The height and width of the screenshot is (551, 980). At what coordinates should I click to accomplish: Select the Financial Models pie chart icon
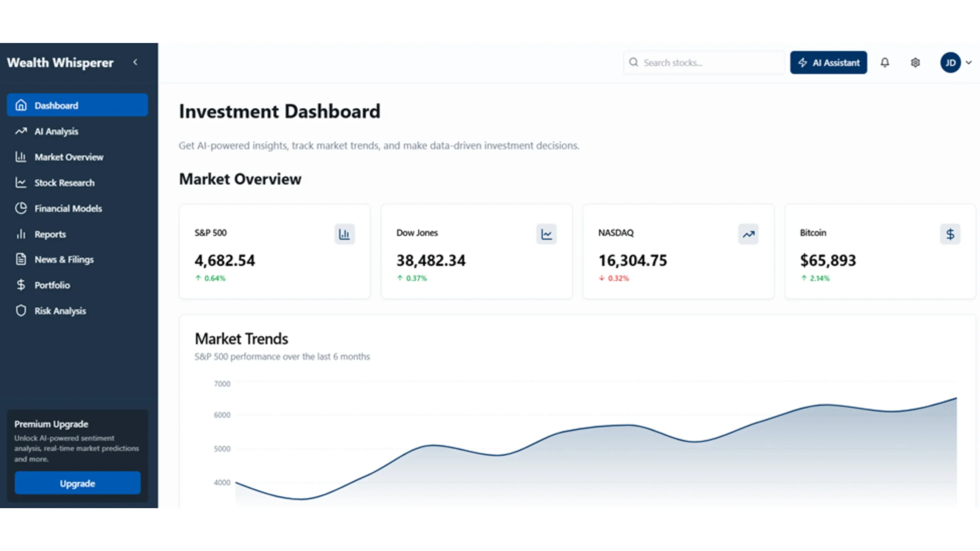click(21, 208)
